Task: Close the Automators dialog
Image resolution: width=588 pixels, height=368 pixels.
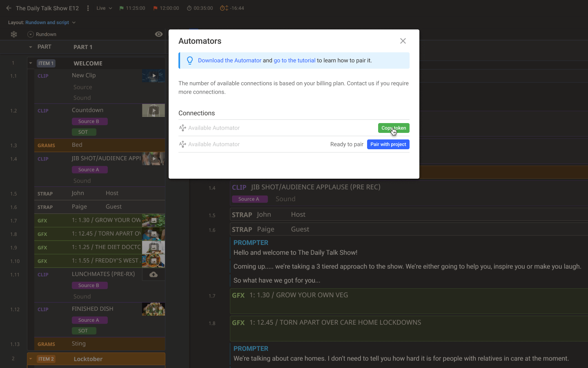Action: [403, 41]
